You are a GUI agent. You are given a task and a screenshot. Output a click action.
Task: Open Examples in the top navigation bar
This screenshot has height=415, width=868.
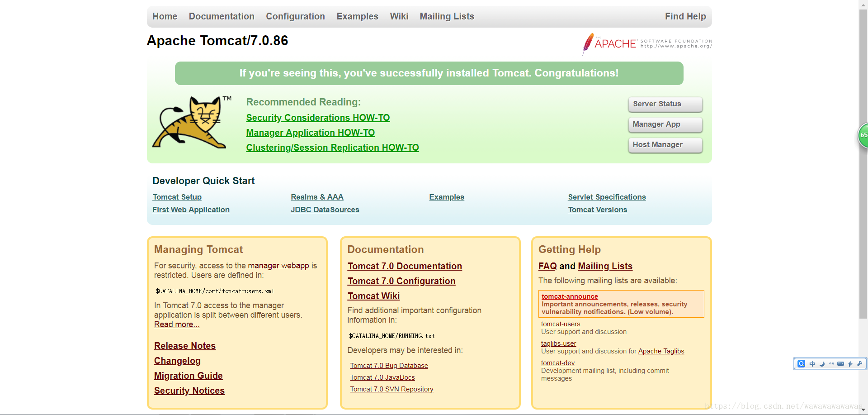coord(357,16)
